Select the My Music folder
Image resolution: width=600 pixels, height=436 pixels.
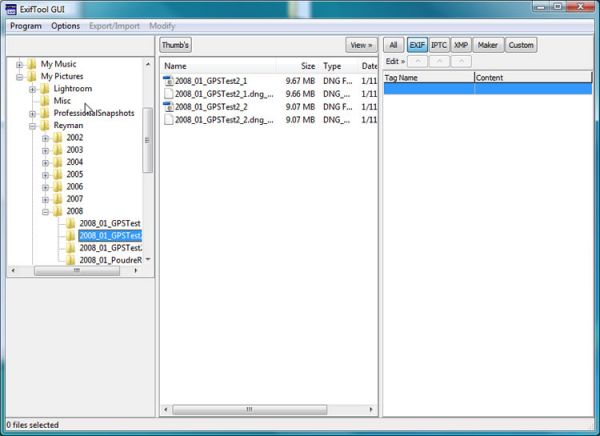[x=59, y=64]
